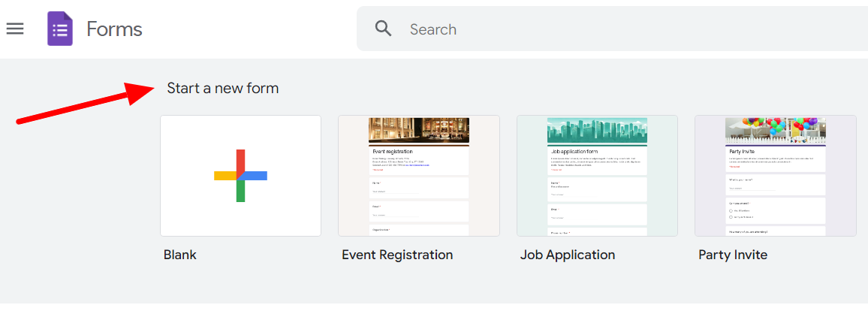Create a Blank form via plus thumbnail
868x320 pixels.
[x=241, y=176]
